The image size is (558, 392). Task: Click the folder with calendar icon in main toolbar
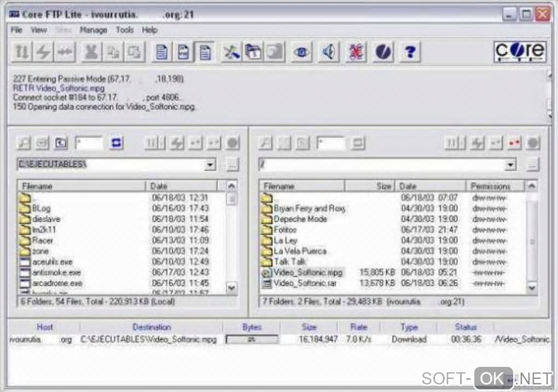253,52
